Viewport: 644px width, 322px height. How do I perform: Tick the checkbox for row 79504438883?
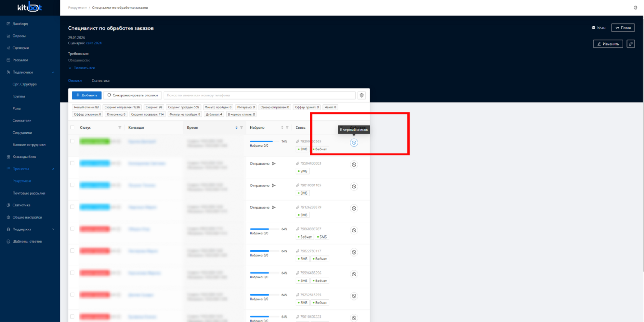[72, 163]
